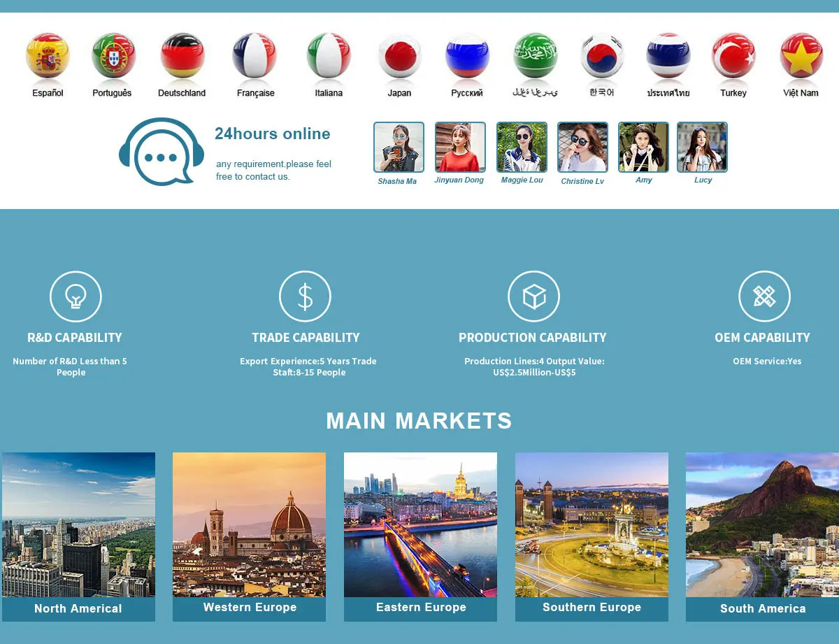Click the R&D Capability lightbulb icon
Image resolution: width=839 pixels, height=644 pixels.
pos(76,297)
